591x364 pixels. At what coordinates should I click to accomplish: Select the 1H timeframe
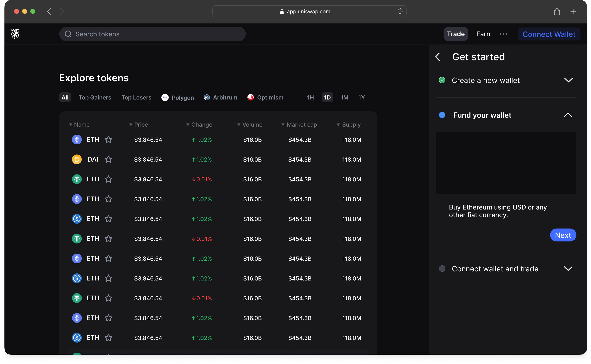pos(310,97)
